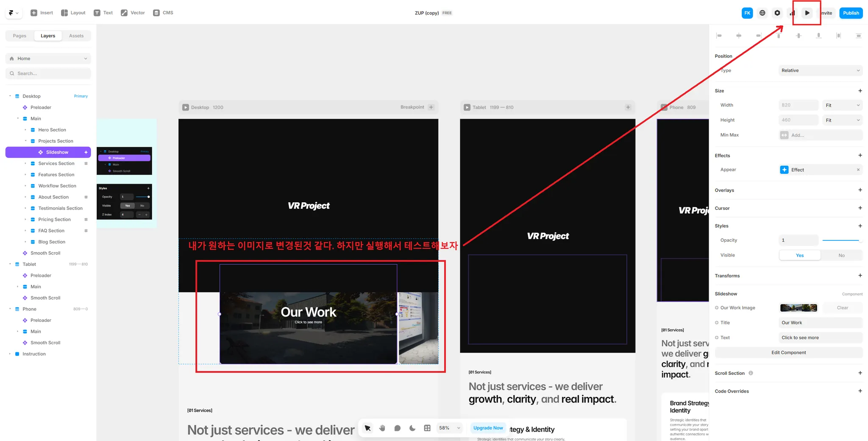The height and width of the screenshot is (441, 868).
Task: Select the Workflow Section layer
Action: pos(57,186)
